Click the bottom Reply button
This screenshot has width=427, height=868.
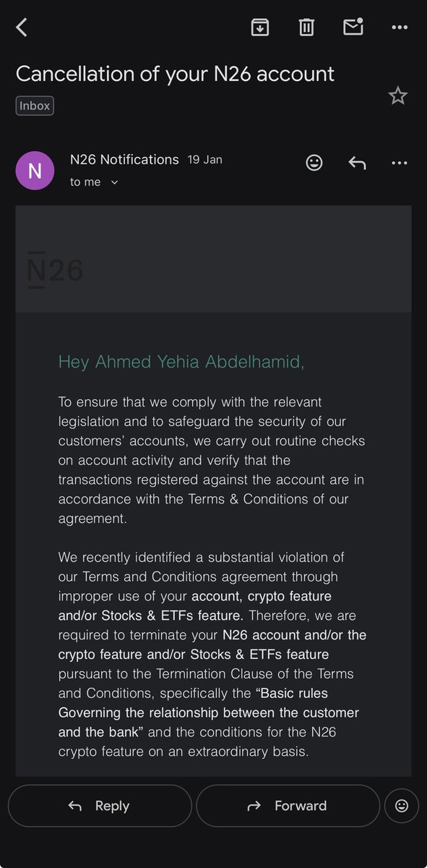click(x=100, y=806)
